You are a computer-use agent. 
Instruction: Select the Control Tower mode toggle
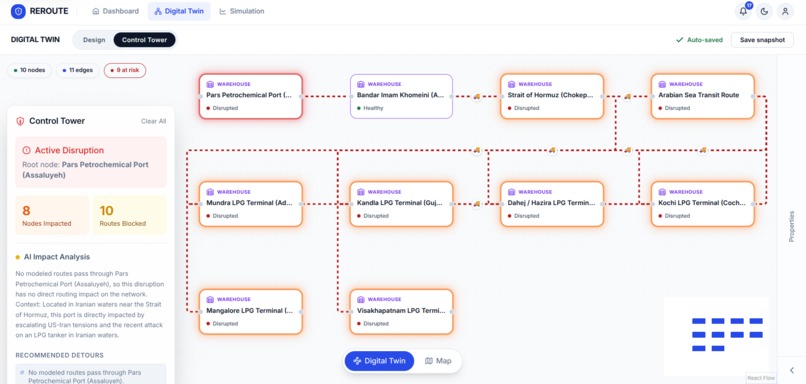tap(144, 40)
